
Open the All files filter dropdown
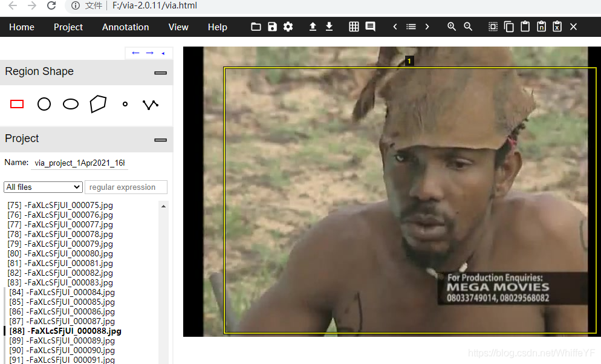tap(43, 187)
